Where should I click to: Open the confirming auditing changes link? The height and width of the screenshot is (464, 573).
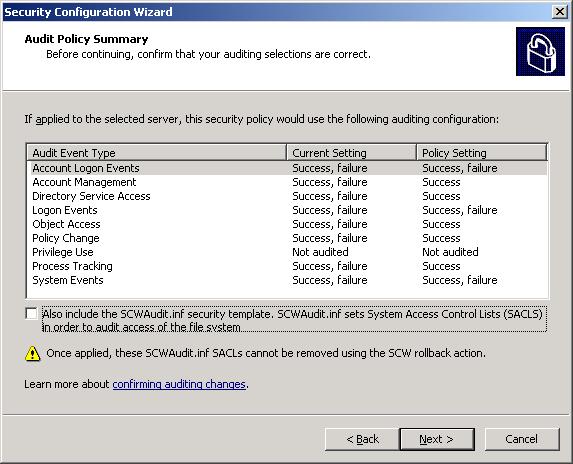[179, 384]
